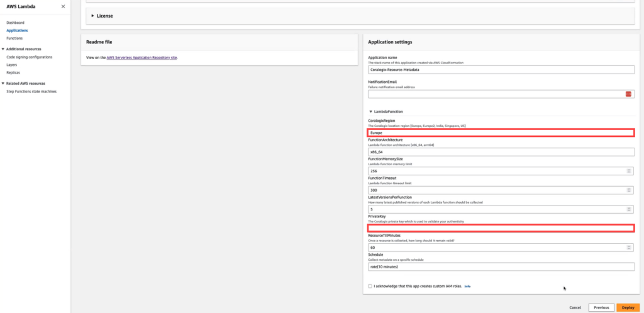Screen dimensions: 644x313
Task: Edit the LatestVersionsPerFunction field
Action: tap(501, 209)
